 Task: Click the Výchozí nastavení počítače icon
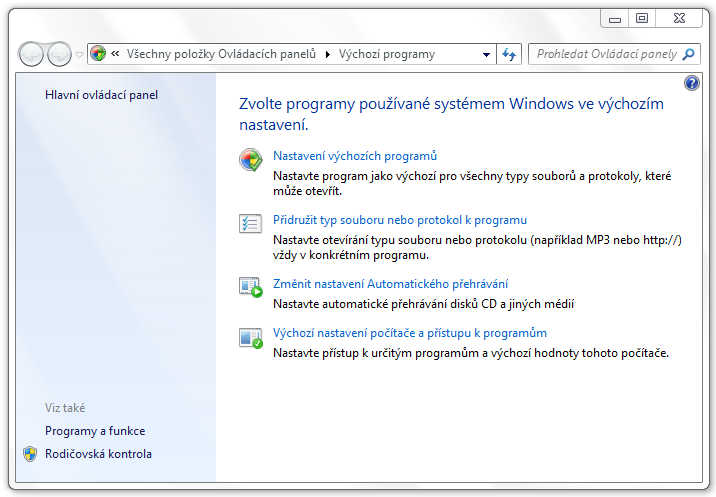[251, 338]
